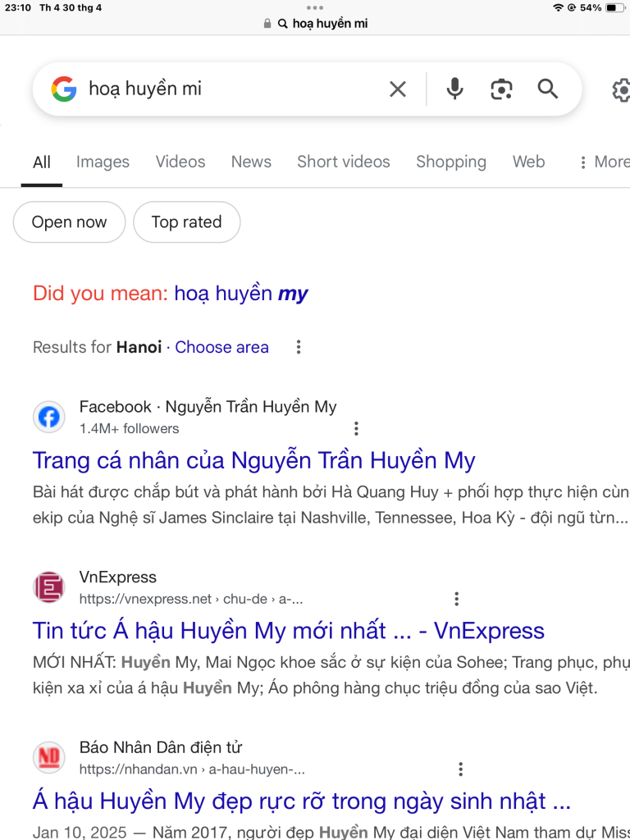Tap the 23:10 clock

point(18,7)
